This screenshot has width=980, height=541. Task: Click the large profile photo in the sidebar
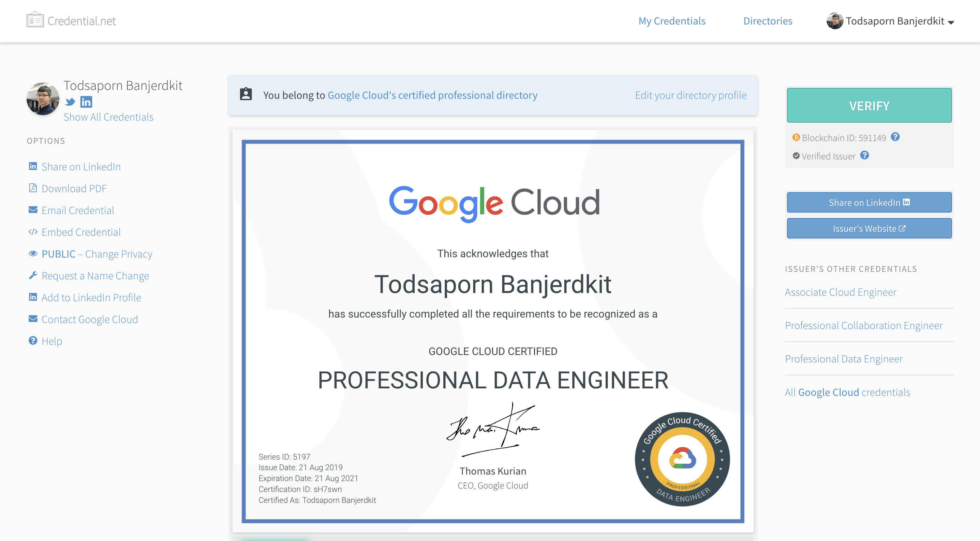coord(43,98)
